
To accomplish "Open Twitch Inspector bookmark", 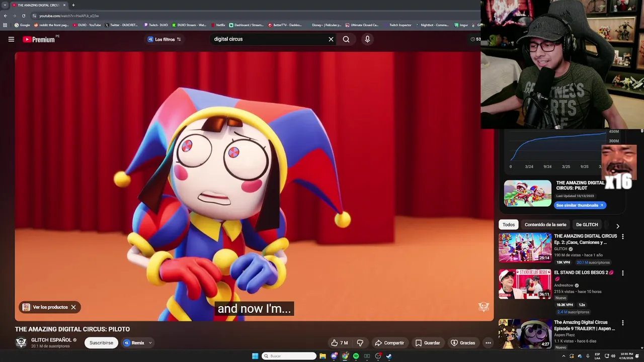I will [x=397, y=25].
